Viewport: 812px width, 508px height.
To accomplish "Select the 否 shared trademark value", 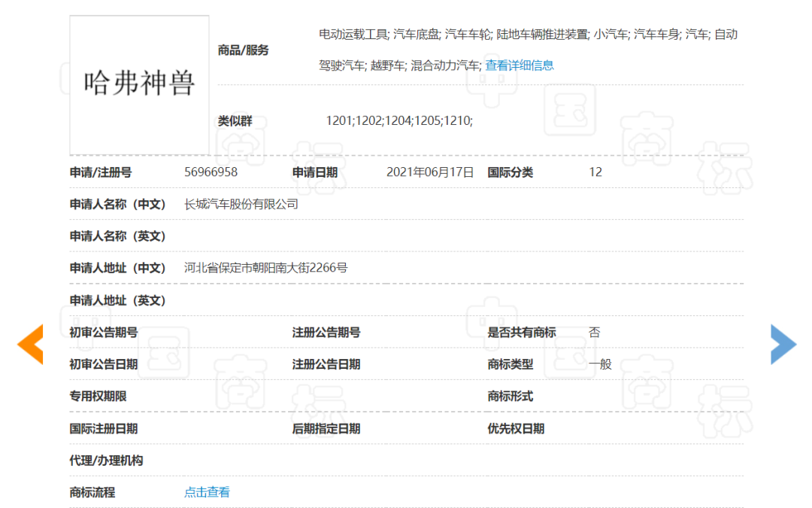I will tap(595, 333).
